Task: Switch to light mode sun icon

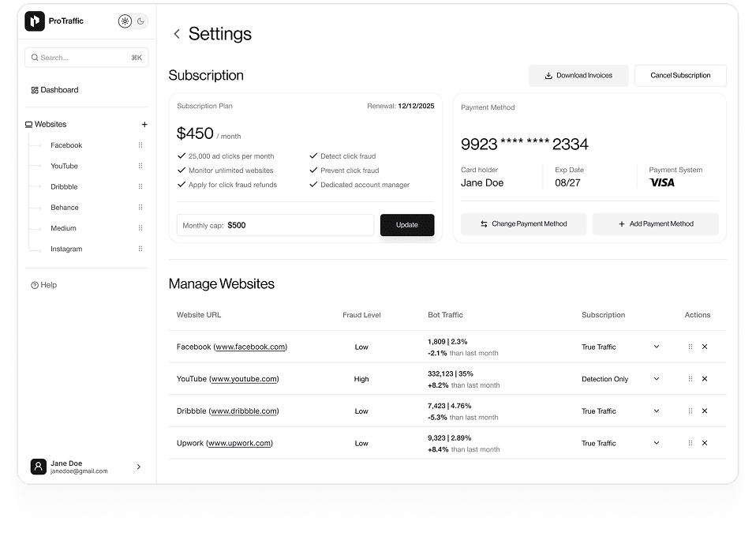Action: (125, 21)
